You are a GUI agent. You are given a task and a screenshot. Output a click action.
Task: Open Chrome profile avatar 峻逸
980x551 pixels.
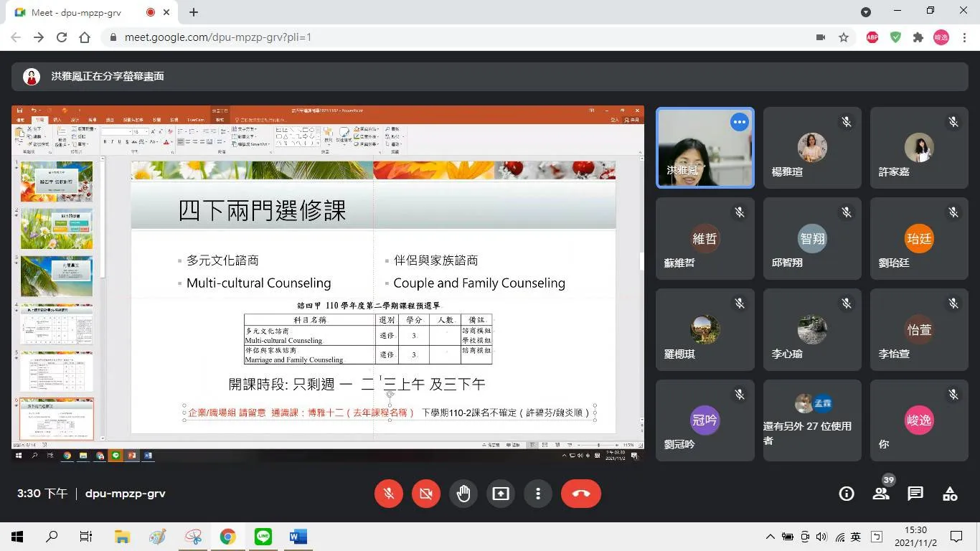tap(941, 37)
